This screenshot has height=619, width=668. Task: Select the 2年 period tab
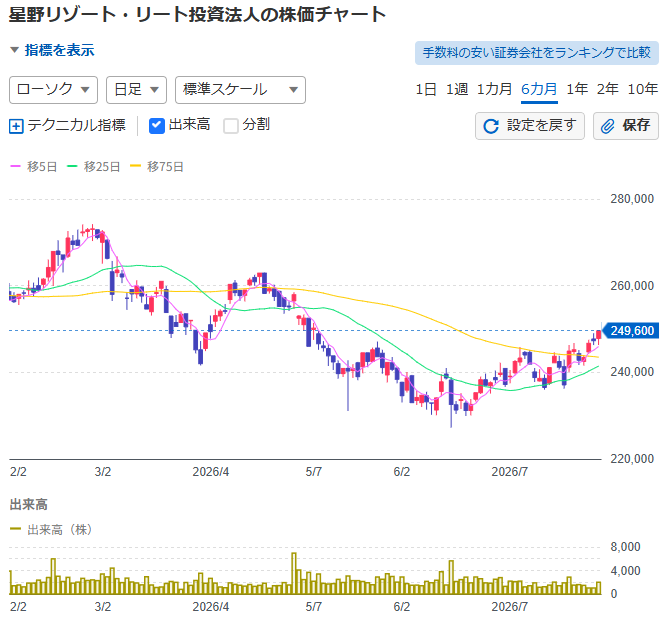tap(607, 89)
